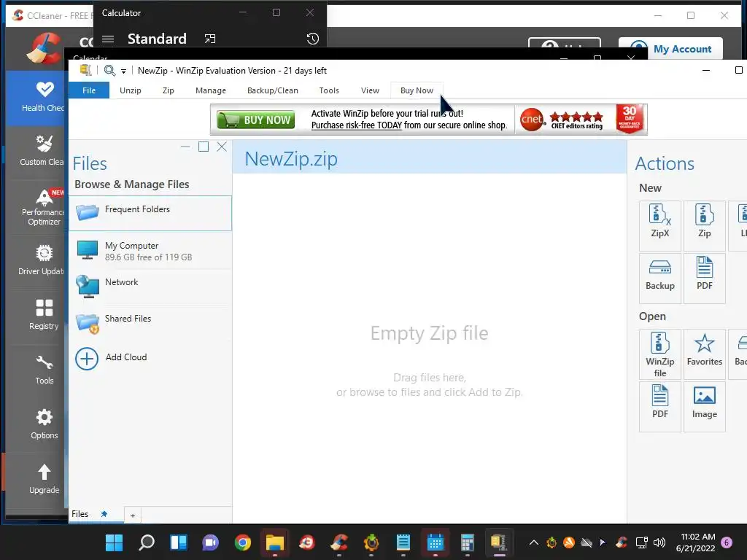The height and width of the screenshot is (560, 747).
Task: Open Favorites in Actions pane
Action: point(704,354)
